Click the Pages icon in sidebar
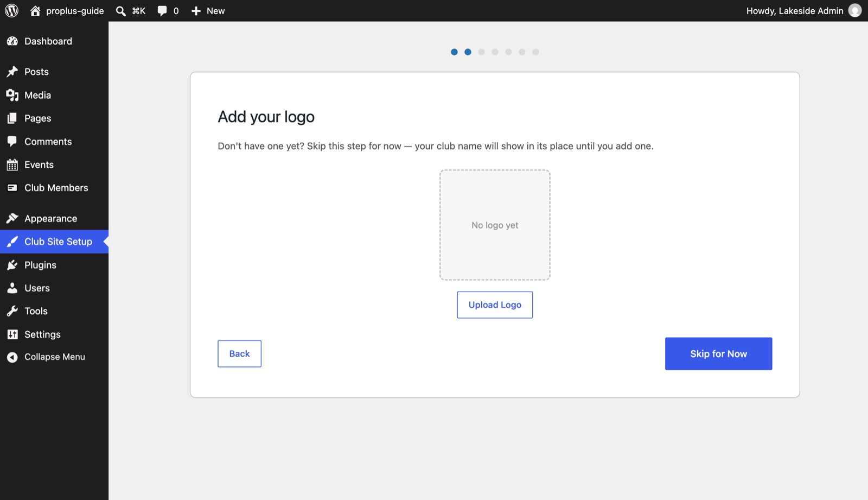Image resolution: width=868 pixels, height=500 pixels. [x=12, y=118]
